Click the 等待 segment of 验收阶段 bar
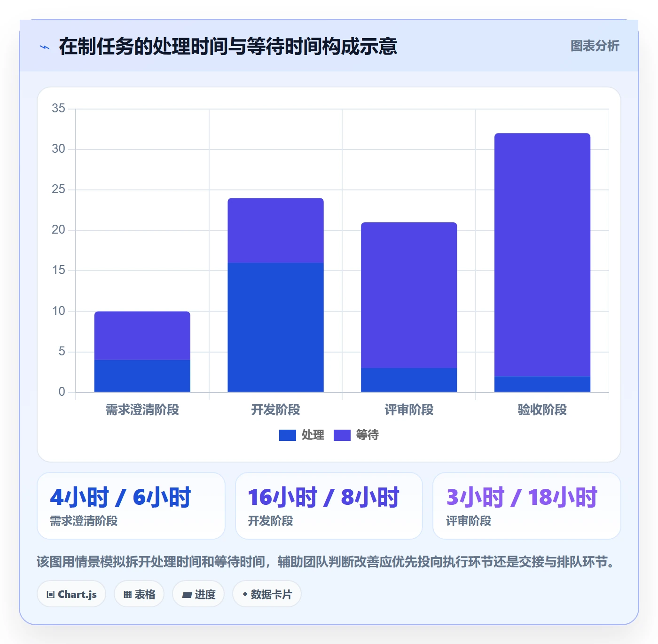Screen dimensions: 658x644 click(542, 255)
